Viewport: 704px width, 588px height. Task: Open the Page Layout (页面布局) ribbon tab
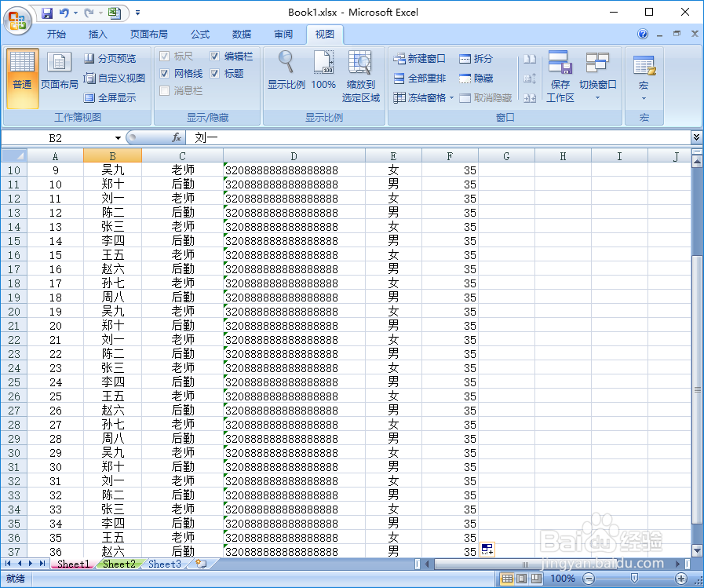(148, 34)
